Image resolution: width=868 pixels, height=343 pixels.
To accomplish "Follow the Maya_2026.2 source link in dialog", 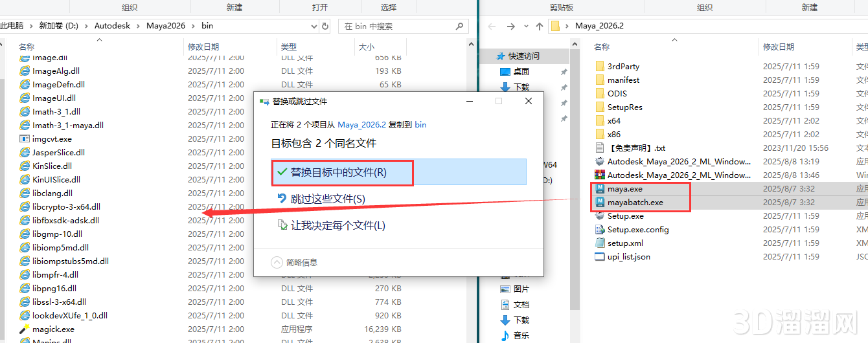I will click(361, 124).
